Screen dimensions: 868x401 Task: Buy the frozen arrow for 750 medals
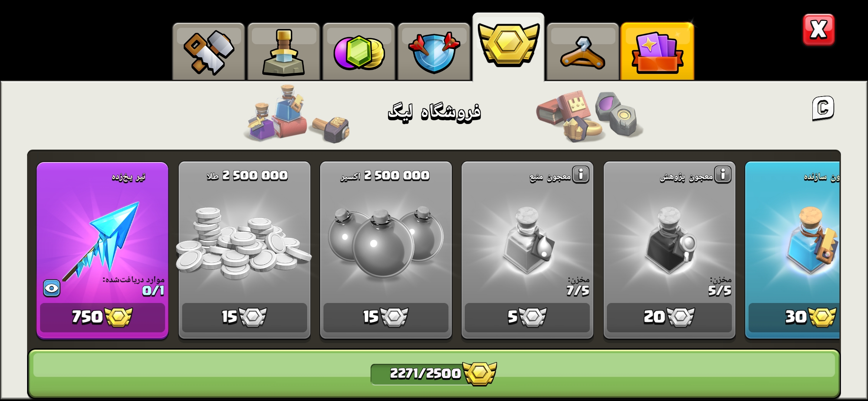[x=102, y=317]
